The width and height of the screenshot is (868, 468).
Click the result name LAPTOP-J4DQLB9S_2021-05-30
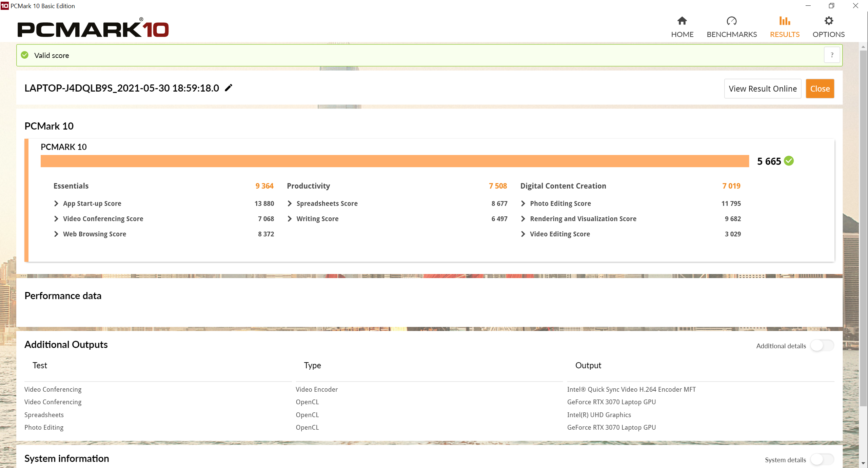pyautogui.click(x=122, y=88)
